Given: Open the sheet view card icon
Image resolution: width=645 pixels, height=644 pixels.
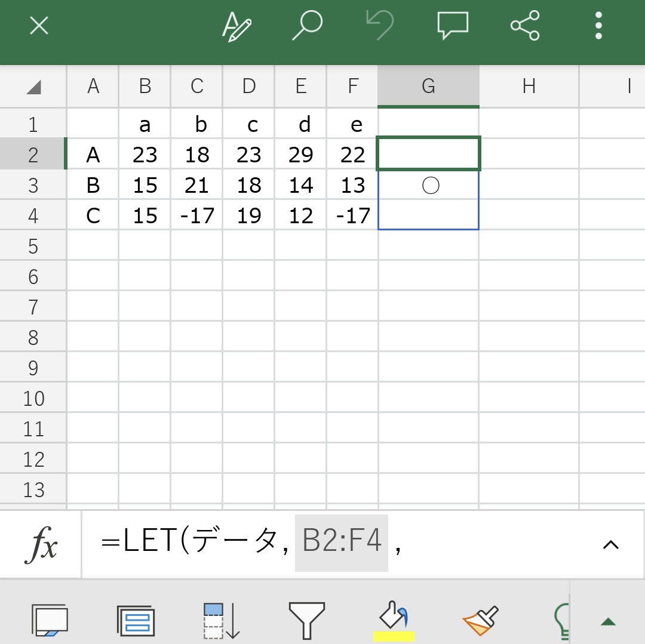Looking at the screenshot, I should (x=50, y=620).
